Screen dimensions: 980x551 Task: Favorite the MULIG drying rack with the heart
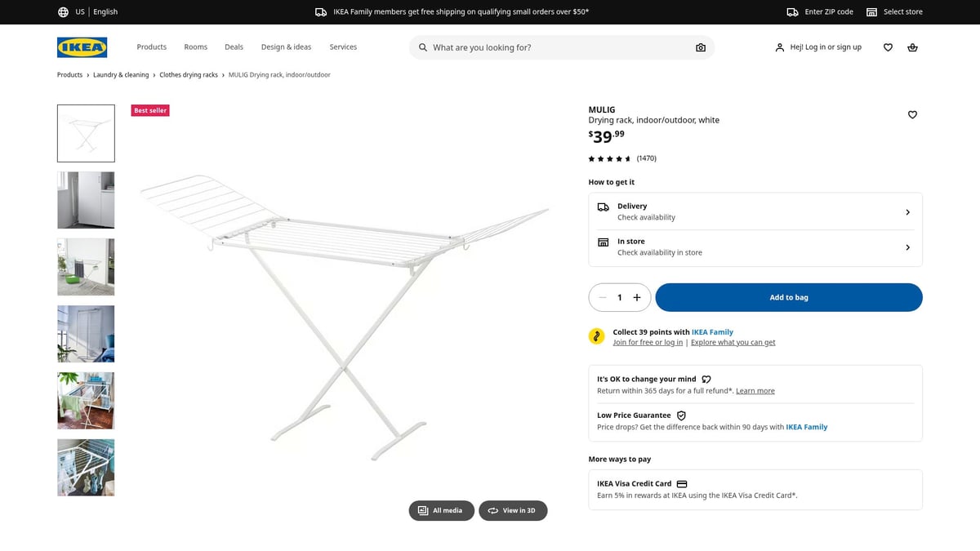(x=912, y=114)
